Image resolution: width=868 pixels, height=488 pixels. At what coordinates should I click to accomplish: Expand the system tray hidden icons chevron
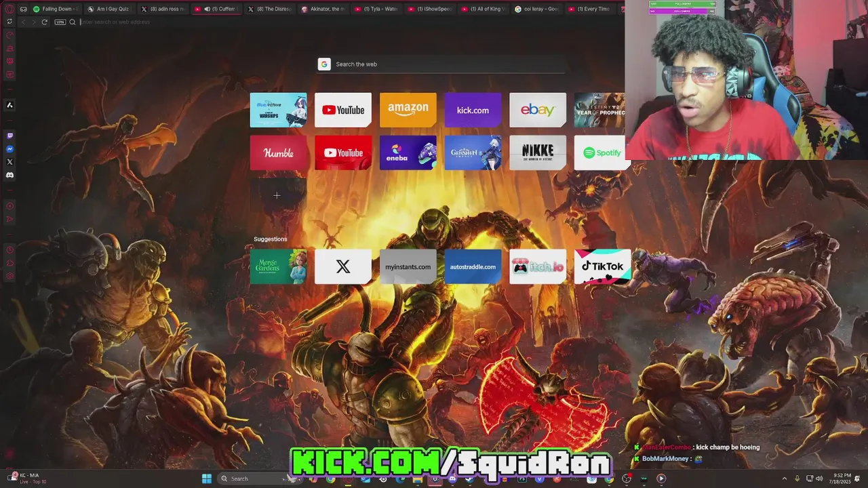(x=785, y=479)
